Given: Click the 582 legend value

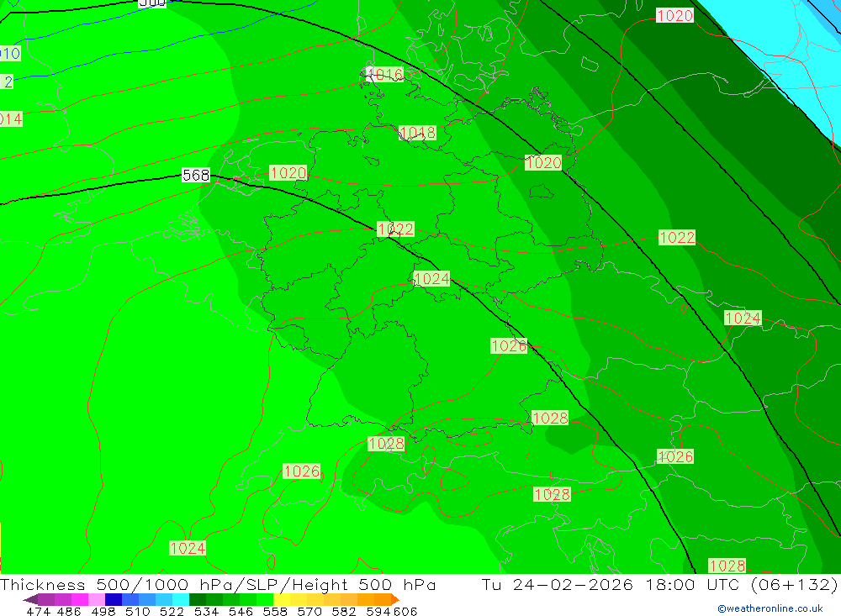Looking at the screenshot, I should pos(343,611).
